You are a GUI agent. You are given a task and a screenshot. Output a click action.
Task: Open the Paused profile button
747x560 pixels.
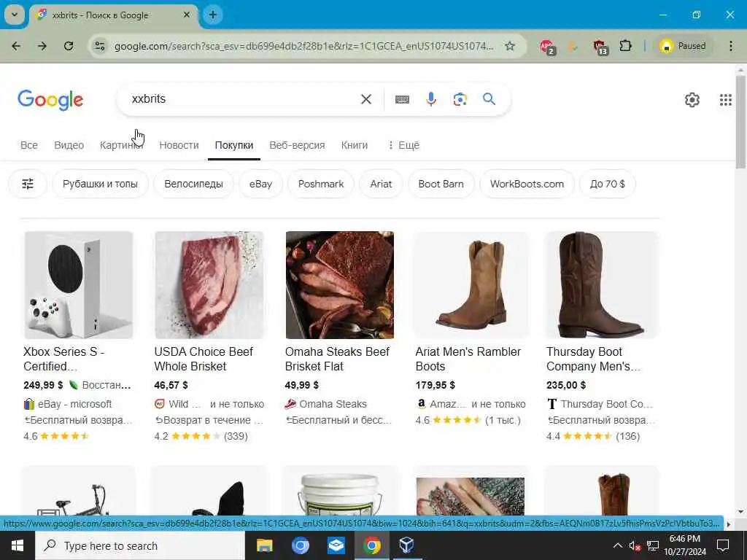[683, 46]
